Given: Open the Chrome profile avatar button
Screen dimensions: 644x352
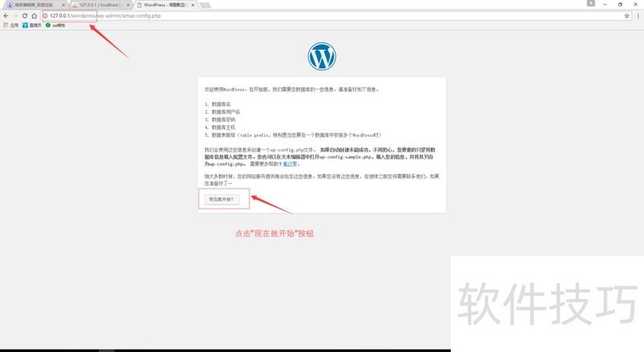Looking at the screenshot, I should [x=591, y=3].
